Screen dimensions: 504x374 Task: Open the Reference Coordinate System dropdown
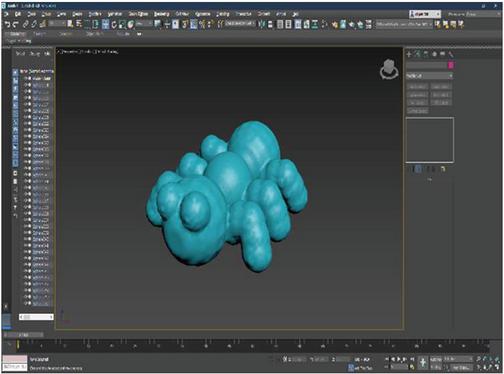point(144,24)
